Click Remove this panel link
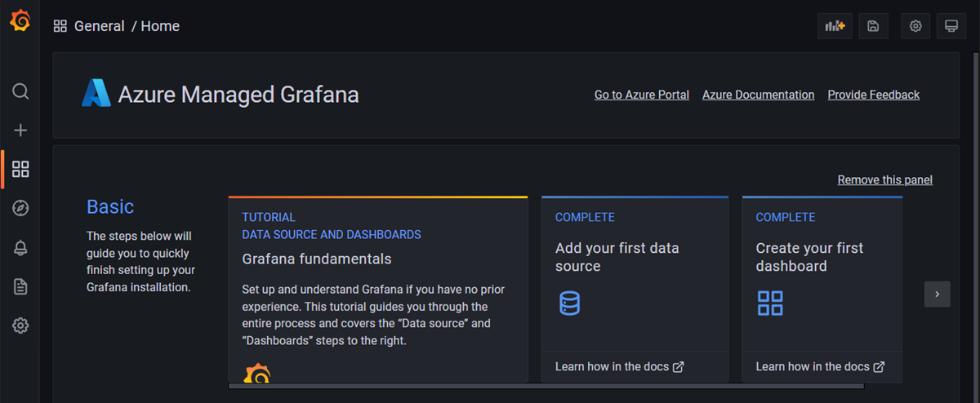Viewport: 980px width, 403px height. [x=884, y=179]
